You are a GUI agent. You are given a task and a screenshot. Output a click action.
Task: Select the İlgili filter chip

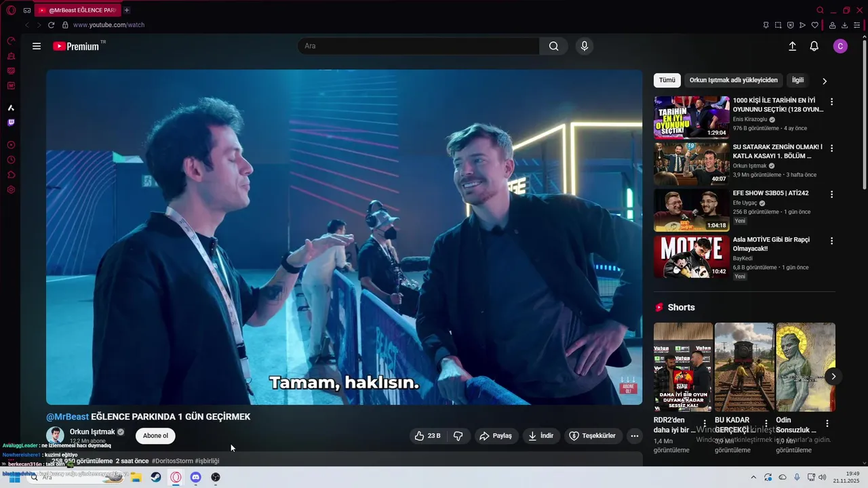click(x=798, y=80)
